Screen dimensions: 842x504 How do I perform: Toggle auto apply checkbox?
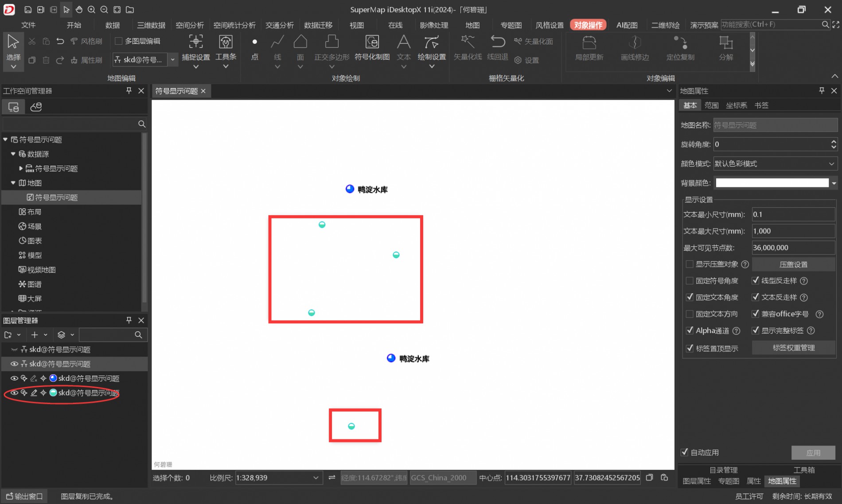(x=685, y=452)
